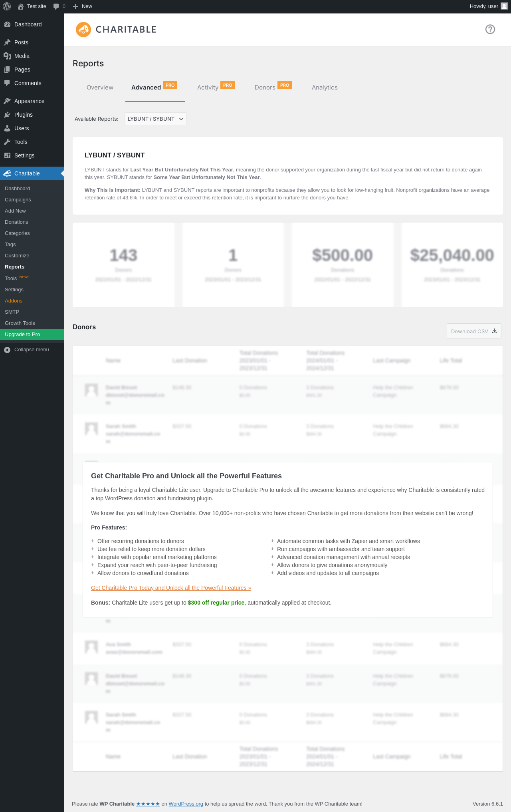Viewport: 511px width, 812px height.
Task: Click the Tools wrench icon
Action: tap(7, 142)
